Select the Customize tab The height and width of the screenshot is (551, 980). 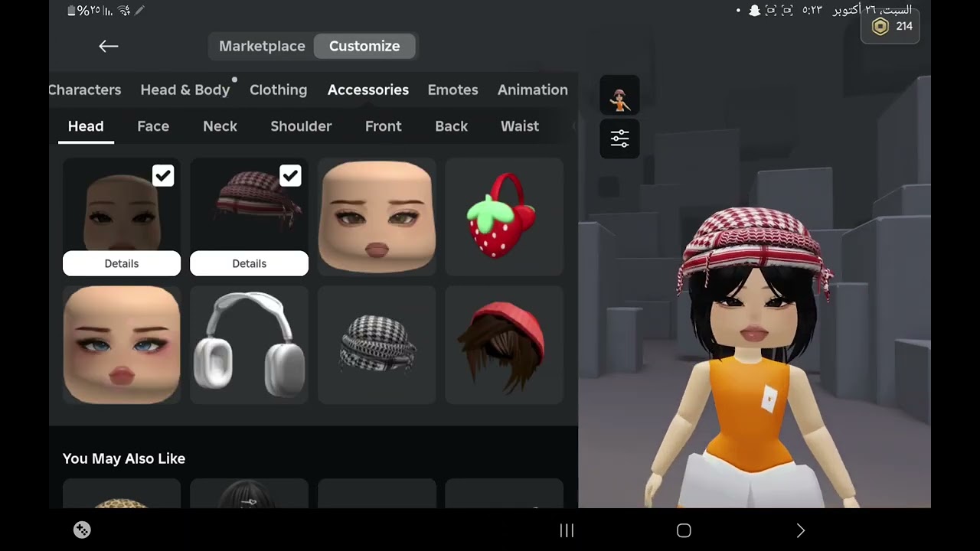click(x=364, y=46)
